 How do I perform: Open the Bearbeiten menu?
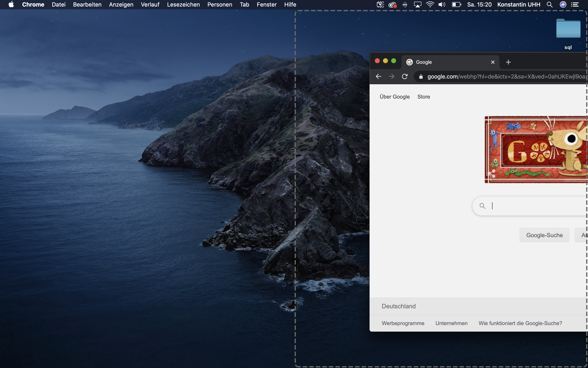click(87, 4)
